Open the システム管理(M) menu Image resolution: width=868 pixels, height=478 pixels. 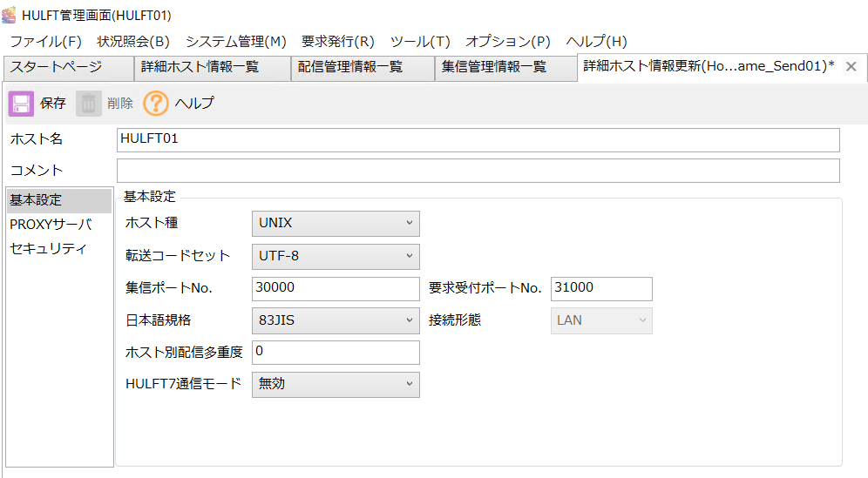pos(236,42)
